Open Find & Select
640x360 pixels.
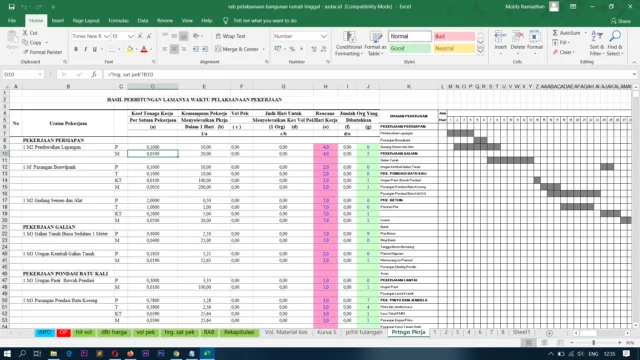[615, 43]
